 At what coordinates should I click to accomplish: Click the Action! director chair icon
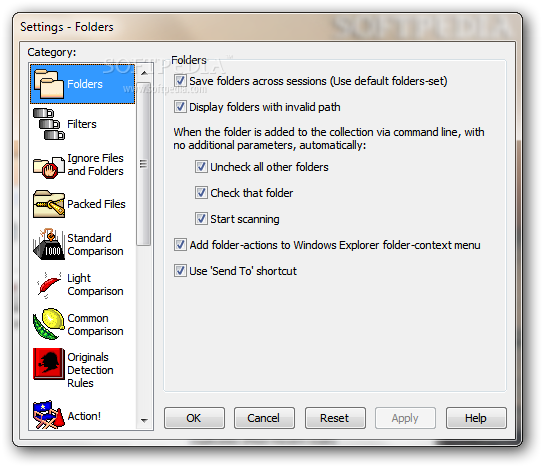pos(48,415)
